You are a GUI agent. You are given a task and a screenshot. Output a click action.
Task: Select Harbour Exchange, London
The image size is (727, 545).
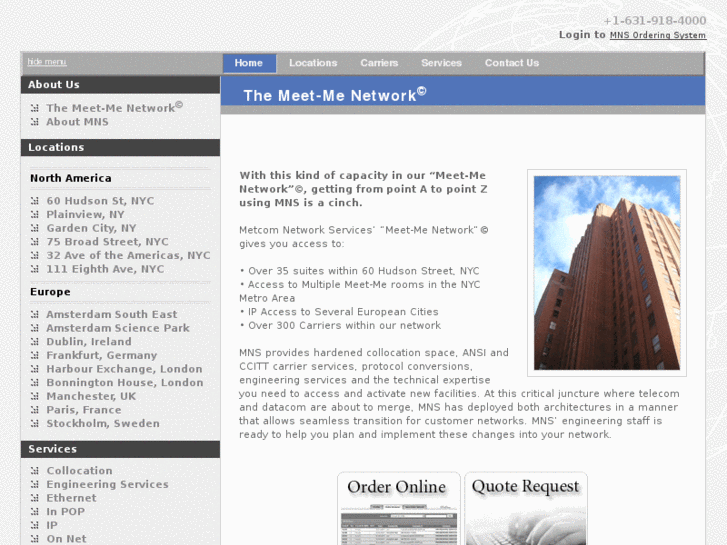point(124,369)
